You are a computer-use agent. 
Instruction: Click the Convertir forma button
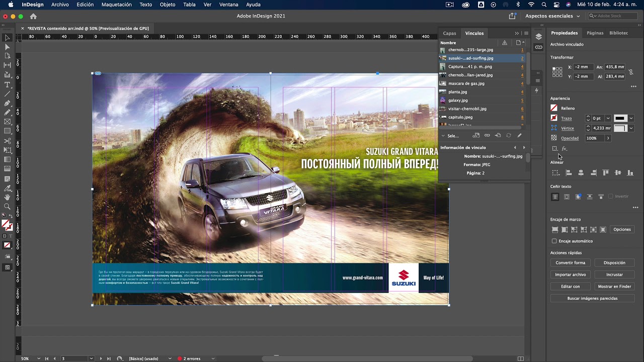pyautogui.click(x=570, y=262)
